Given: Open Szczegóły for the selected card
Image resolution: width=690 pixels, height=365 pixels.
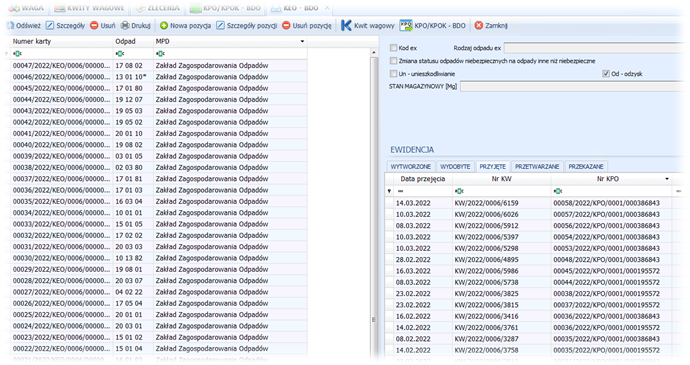Looking at the screenshot, I should pos(66,26).
